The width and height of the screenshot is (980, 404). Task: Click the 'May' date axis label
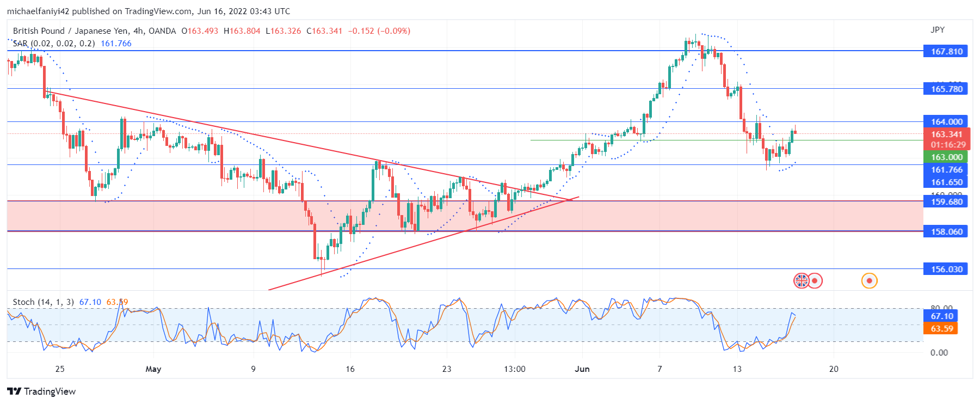pyautogui.click(x=153, y=369)
